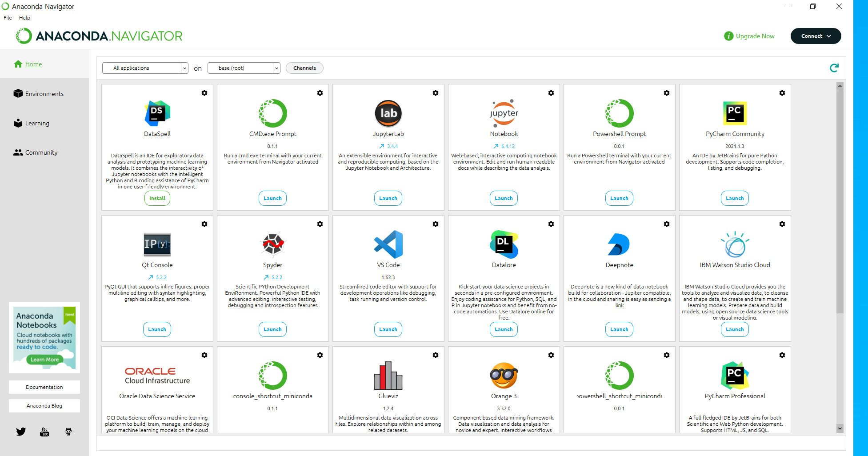Open the Help menu

24,18
